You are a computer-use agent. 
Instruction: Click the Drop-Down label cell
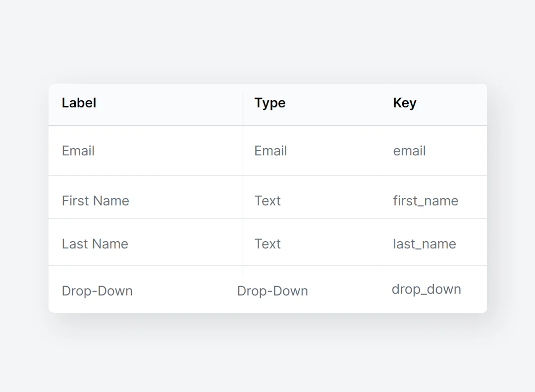pyautogui.click(x=97, y=291)
